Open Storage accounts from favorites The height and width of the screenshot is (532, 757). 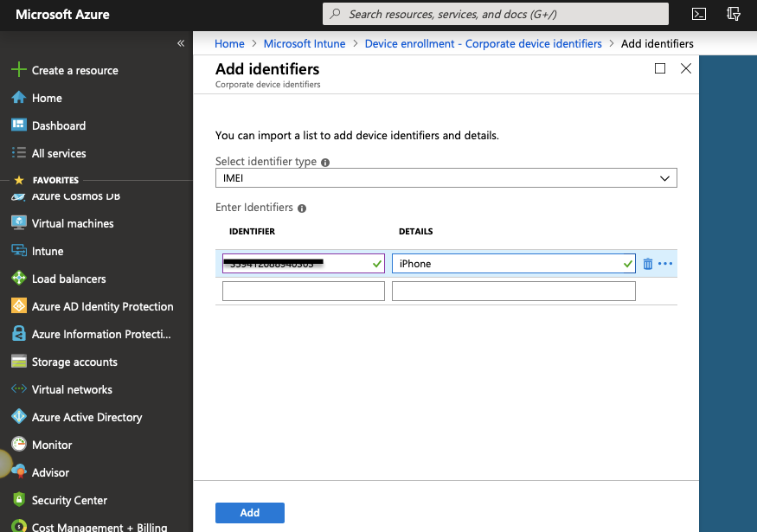pos(74,362)
